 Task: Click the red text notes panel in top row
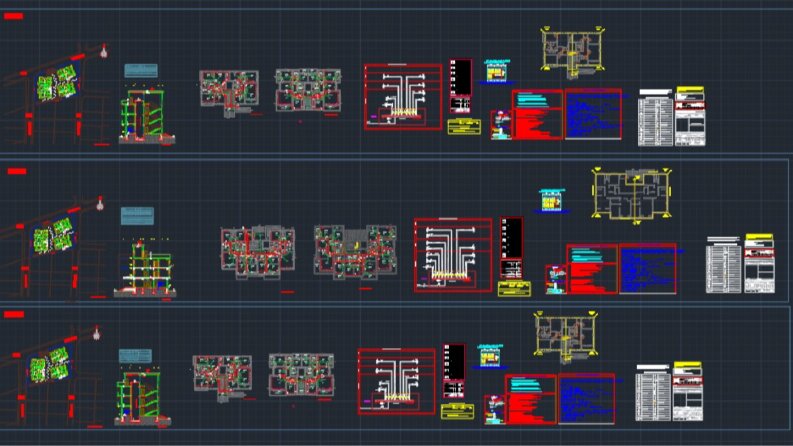[538, 115]
